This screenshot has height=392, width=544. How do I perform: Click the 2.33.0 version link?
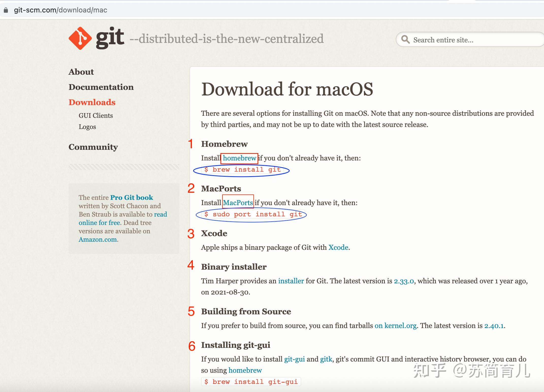pos(404,281)
